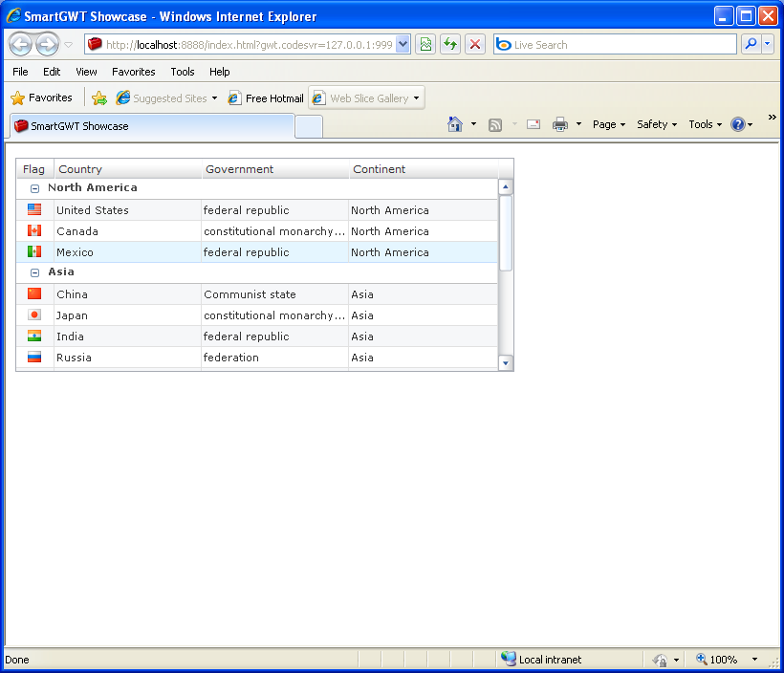784x673 pixels.
Task: Show more command bar items chevron
Action: point(772,117)
